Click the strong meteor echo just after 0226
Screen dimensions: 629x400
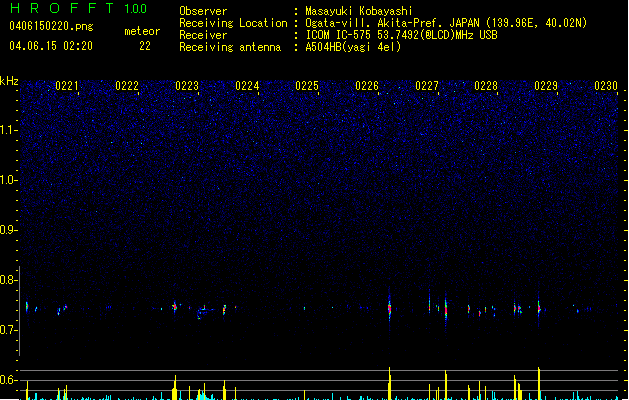(389, 308)
